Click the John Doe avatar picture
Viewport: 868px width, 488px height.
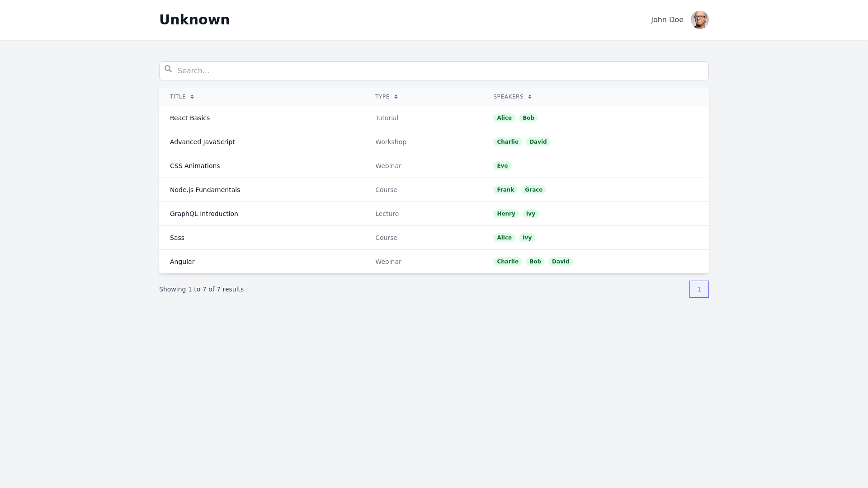(x=700, y=20)
